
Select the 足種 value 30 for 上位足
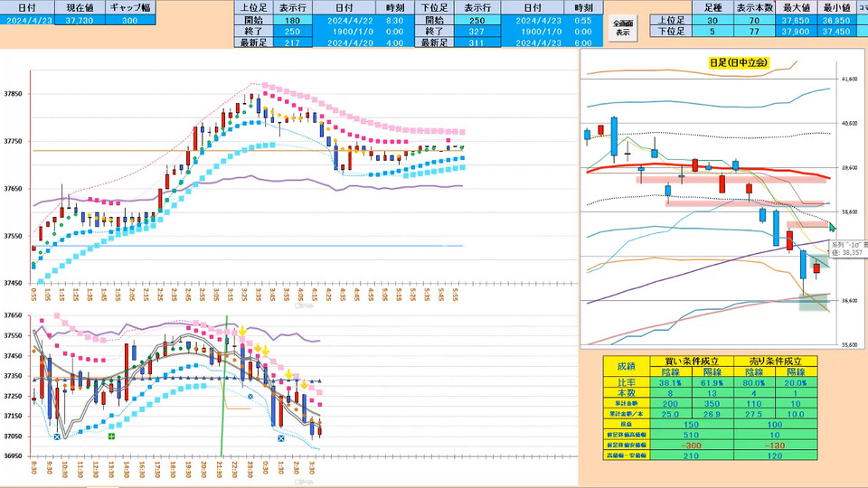click(x=712, y=21)
